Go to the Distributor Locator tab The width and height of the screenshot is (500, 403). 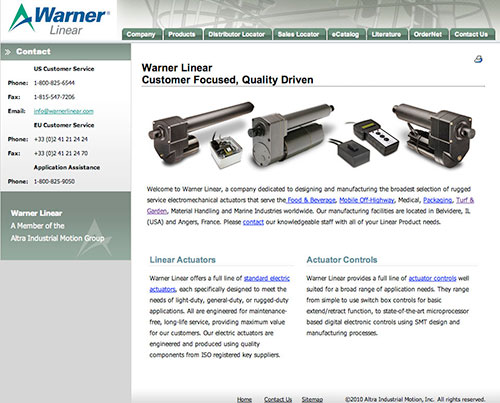(x=237, y=34)
